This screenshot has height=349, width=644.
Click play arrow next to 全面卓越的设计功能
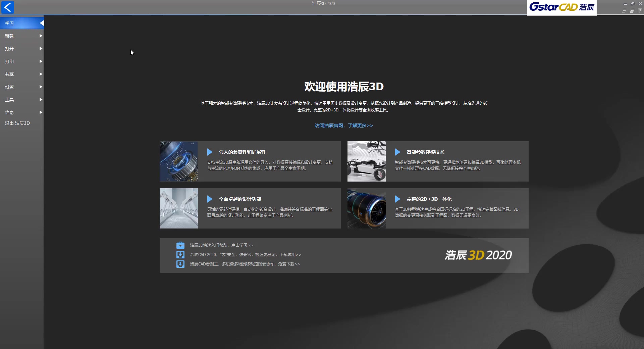coord(210,199)
